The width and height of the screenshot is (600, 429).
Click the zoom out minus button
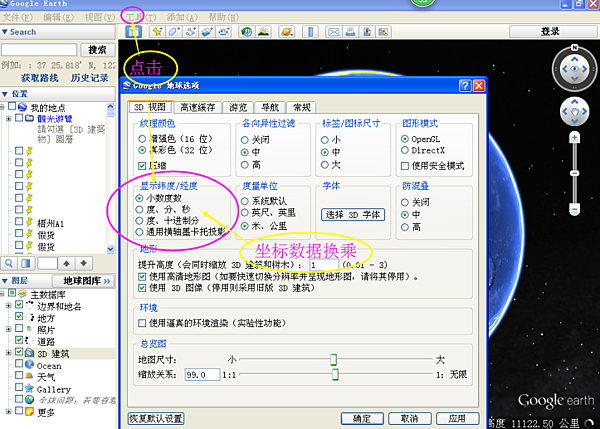point(574,209)
